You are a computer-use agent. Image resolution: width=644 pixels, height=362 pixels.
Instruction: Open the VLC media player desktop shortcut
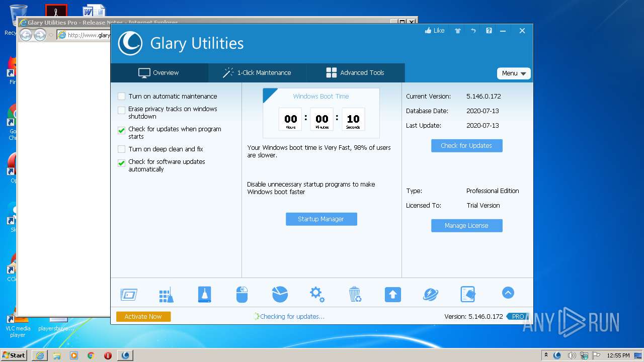point(18,324)
